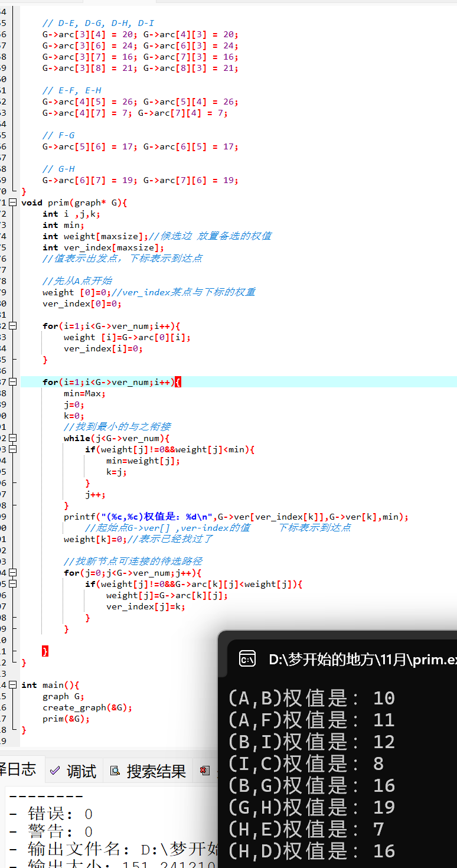This screenshot has width=457, height=868.
Task: Click the console window cmd icon
Action: pos(247,659)
